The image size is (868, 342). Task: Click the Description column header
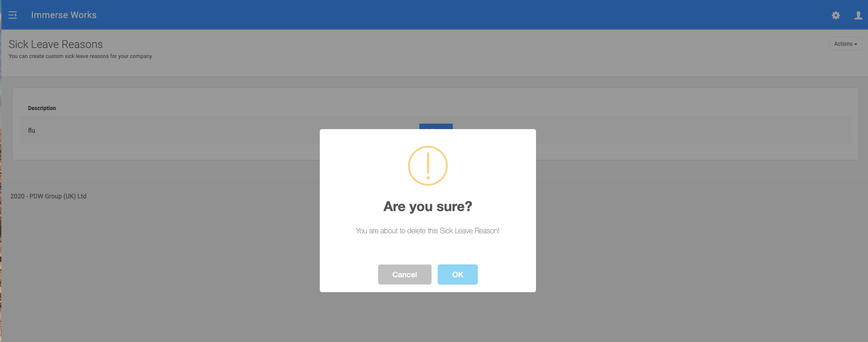click(x=42, y=108)
